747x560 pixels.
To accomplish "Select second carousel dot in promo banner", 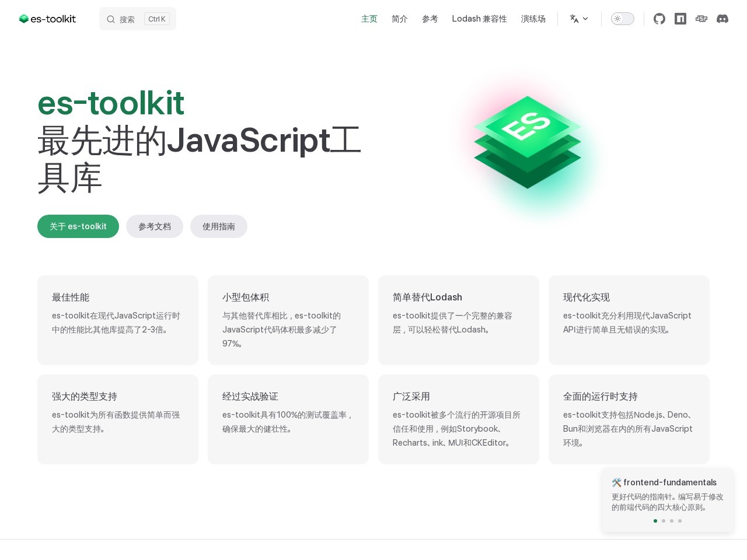I will 664,521.
